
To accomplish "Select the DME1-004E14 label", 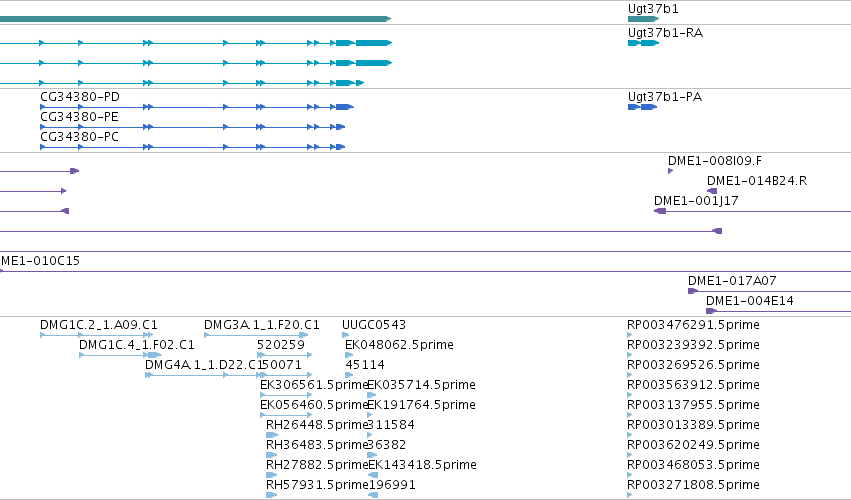I will [x=750, y=301].
